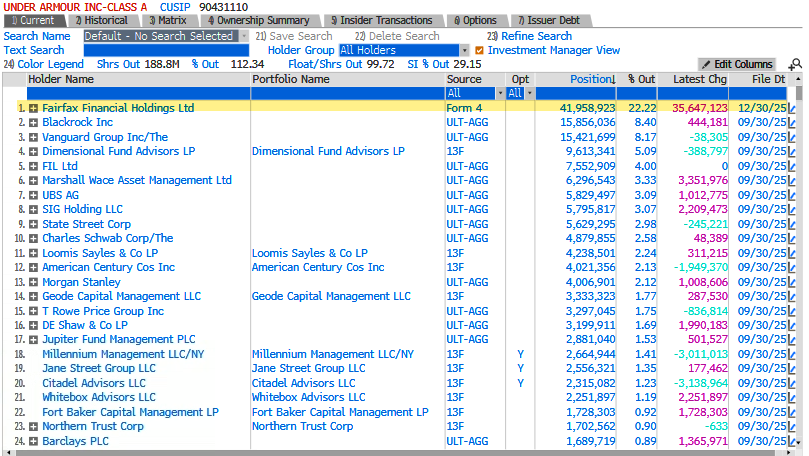Click the pencil Edit Columns button
Viewport: 809px width, 456px height.
pos(736,64)
